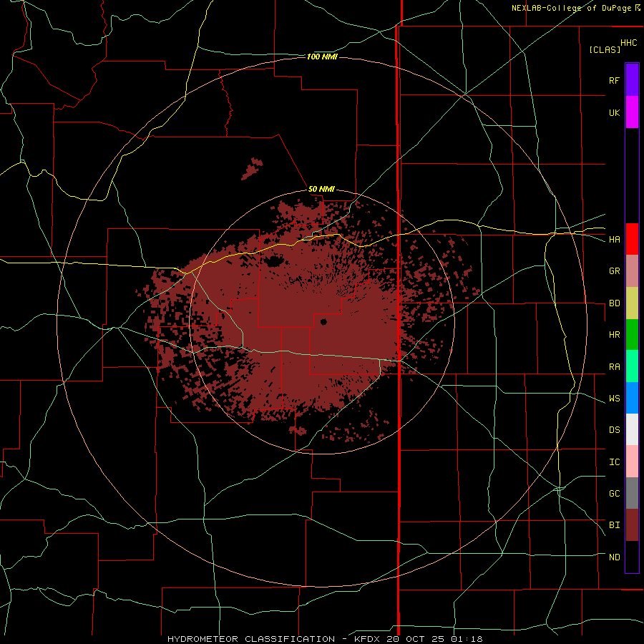Click the GC legend label

pyautogui.click(x=614, y=494)
